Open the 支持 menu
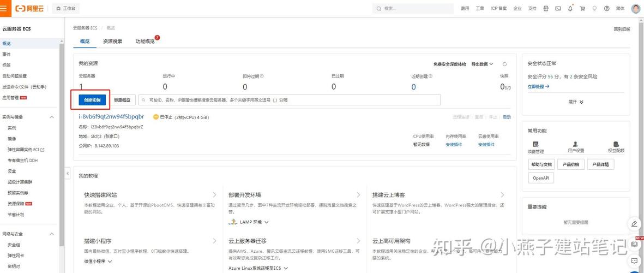This screenshot has height=273, width=644. coord(532,8)
